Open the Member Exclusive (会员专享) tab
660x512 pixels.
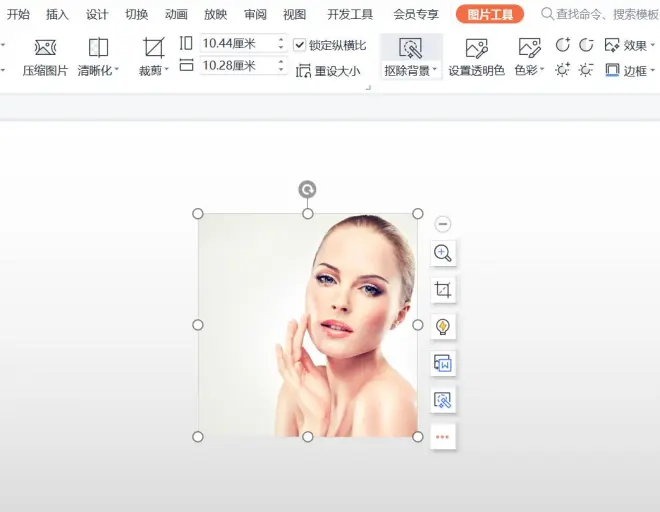pyautogui.click(x=416, y=14)
